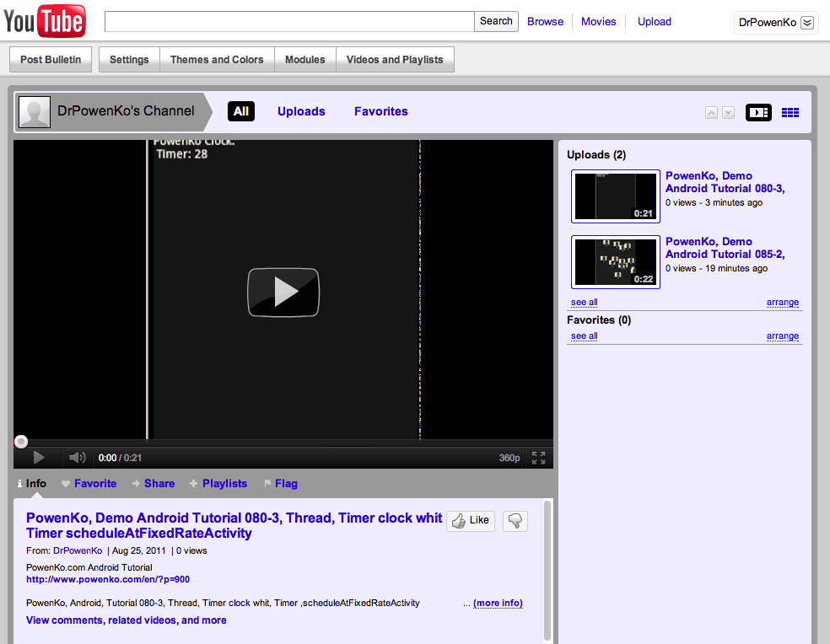Click the Favorite heart action
This screenshot has height=644, width=830.
tap(89, 484)
